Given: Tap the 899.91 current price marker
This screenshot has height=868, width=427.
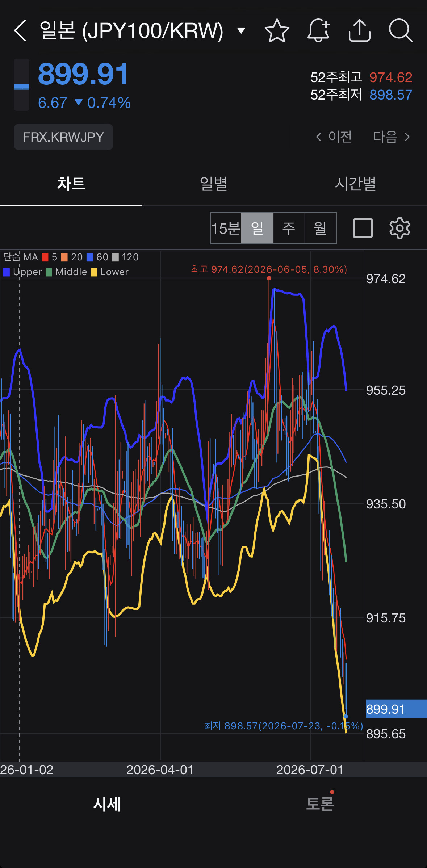Looking at the screenshot, I should click(x=396, y=709).
